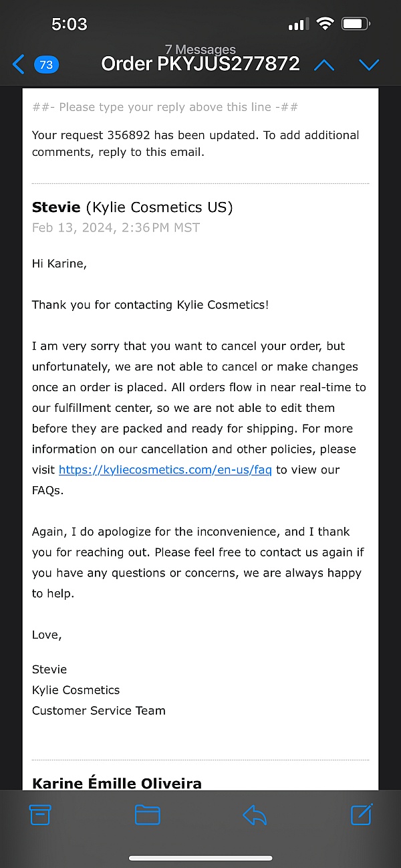Tap sender name Stevie in message header
Image resolution: width=401 pixels, height=868 pixels.
pos(56,207)
